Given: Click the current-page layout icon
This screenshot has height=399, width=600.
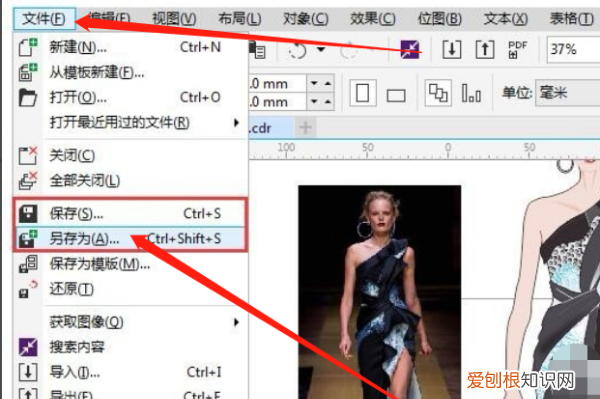Looking at the screenshot, I should (x=471, y=93).
